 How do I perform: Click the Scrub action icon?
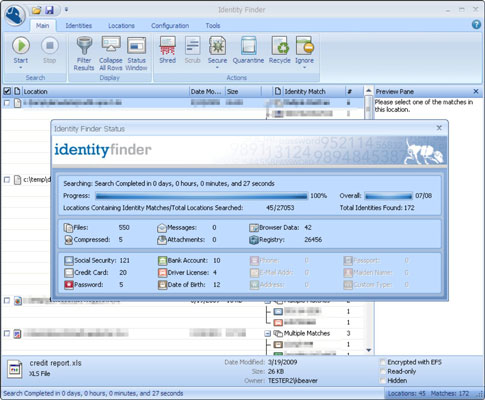193,46
